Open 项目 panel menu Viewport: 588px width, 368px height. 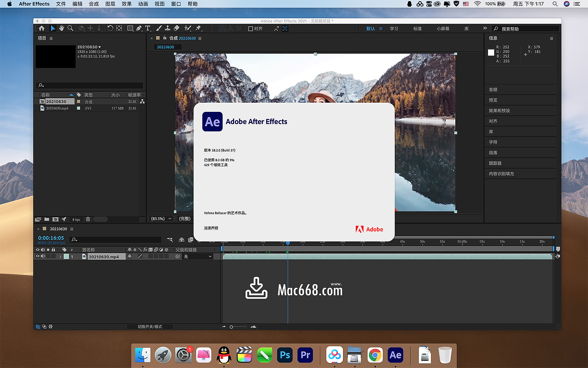pyautogui.click(x=51, y=38)
